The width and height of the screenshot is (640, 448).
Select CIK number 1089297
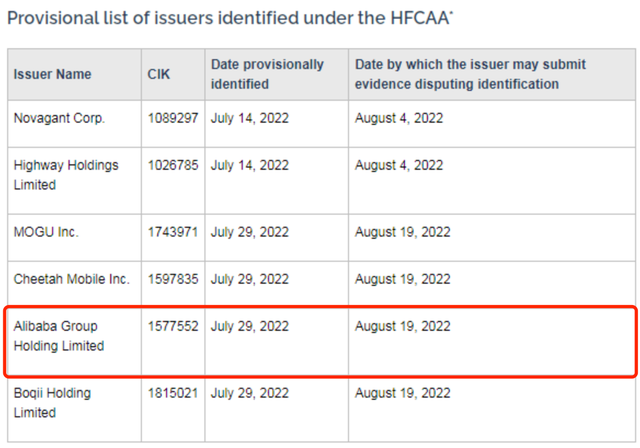point(174,118)
